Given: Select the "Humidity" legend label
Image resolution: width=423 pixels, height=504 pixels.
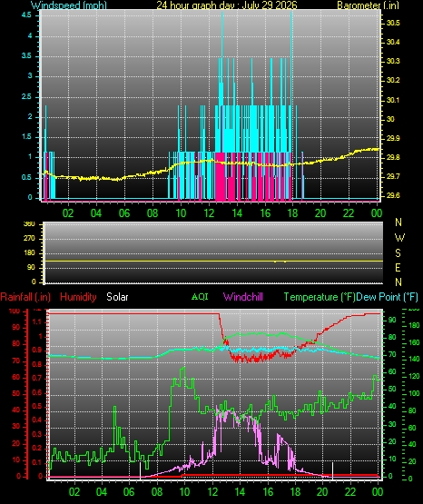Looking at the screenshot, I should tap(78, 297).
